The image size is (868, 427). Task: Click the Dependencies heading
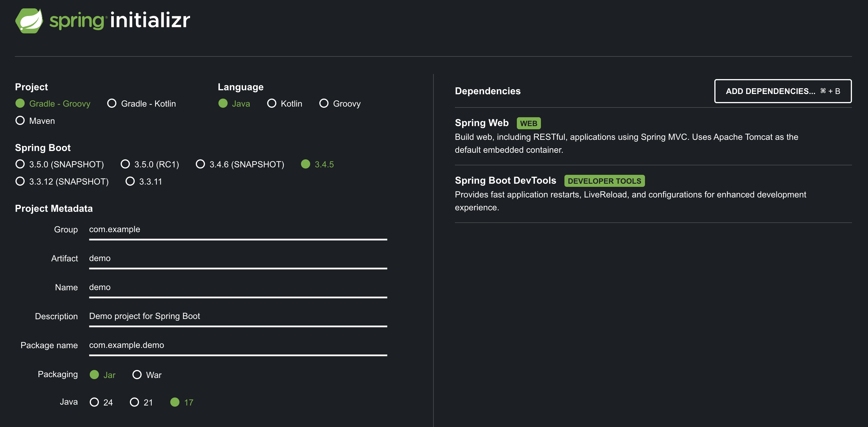pos(488,91)
